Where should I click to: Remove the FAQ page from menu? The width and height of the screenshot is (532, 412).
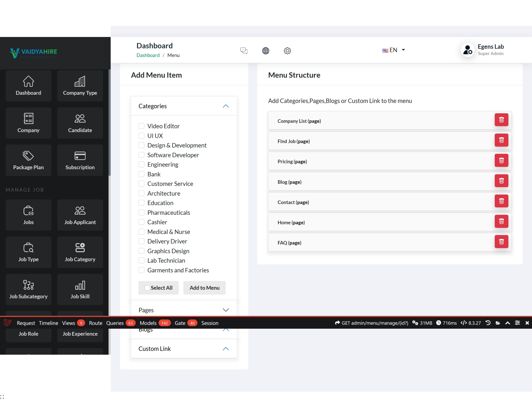click(501, 241)
